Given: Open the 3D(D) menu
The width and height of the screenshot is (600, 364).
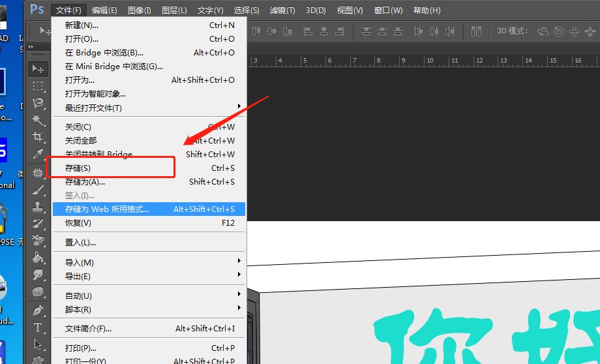Looking at the screenshot, I should tap(316, 10).
